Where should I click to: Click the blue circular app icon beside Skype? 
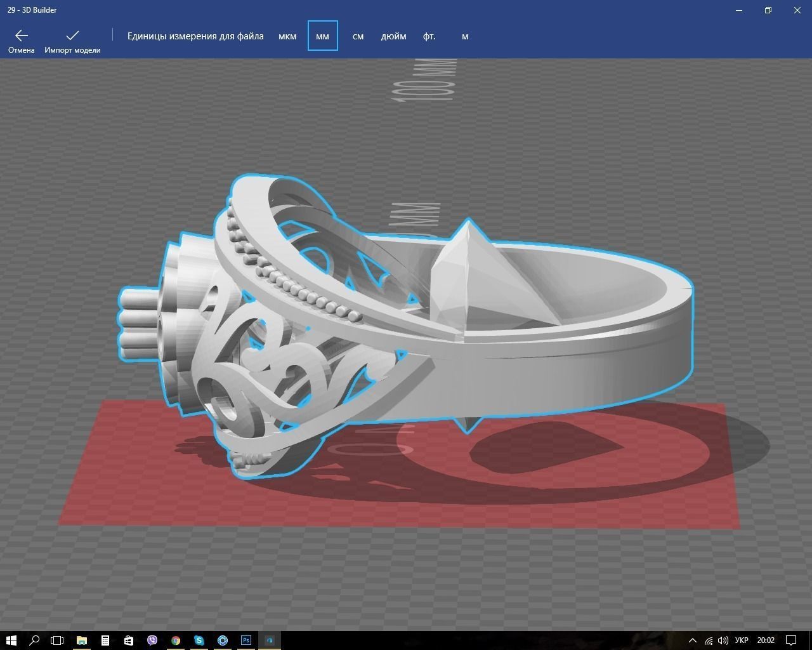(223, 640)
